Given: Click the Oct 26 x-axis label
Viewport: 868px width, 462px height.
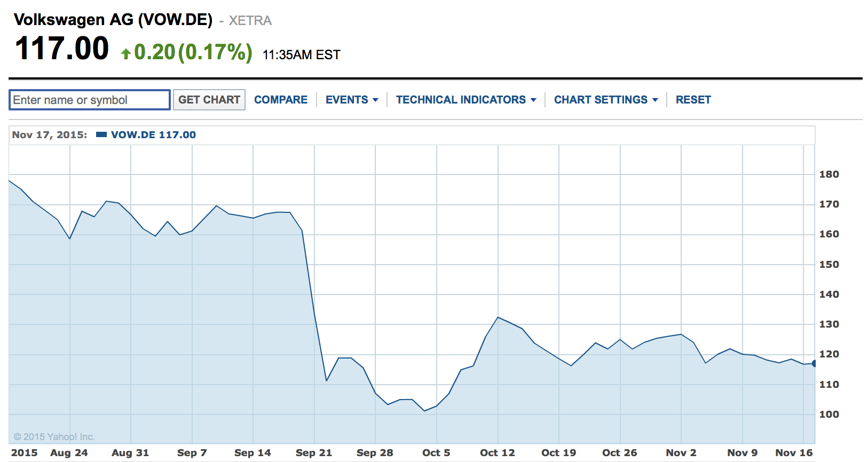Looking at the screenshot, I should click(620, 453).
